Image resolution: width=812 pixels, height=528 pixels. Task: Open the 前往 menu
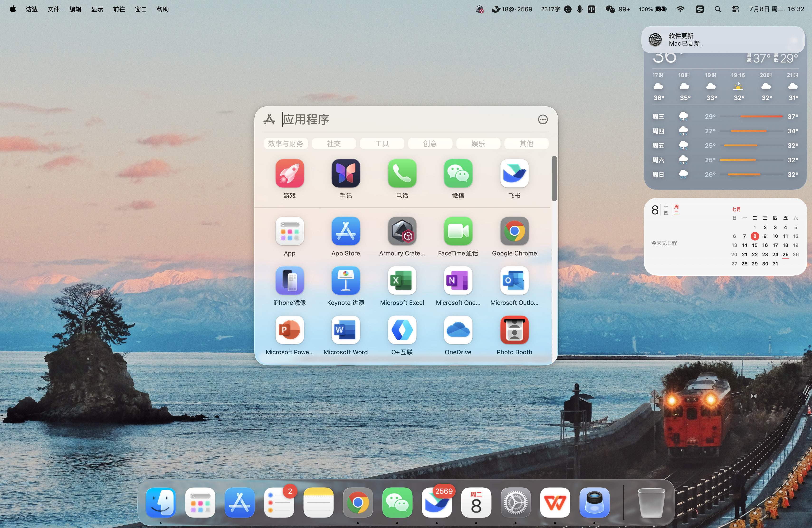click(x=119, y=9)
